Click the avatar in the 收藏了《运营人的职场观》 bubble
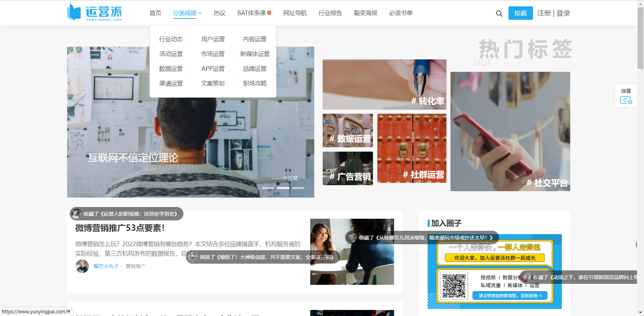 76,213
